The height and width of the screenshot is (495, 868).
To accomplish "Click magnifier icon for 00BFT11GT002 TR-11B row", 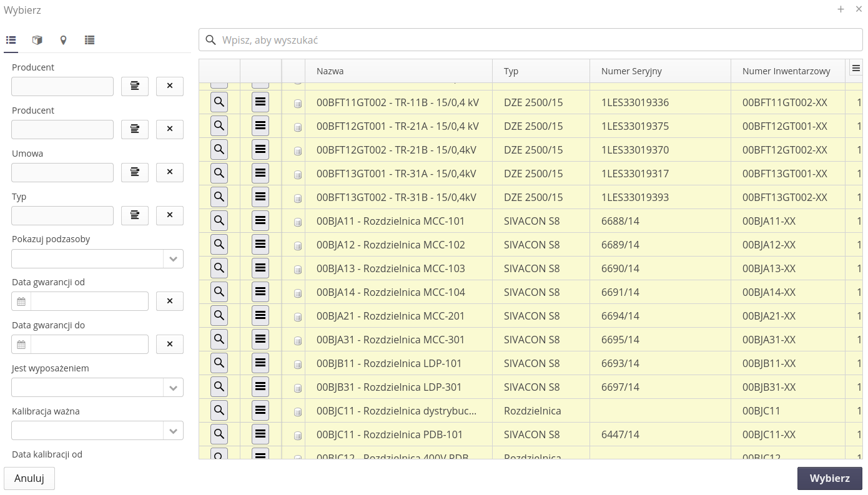I will (219, 102).
